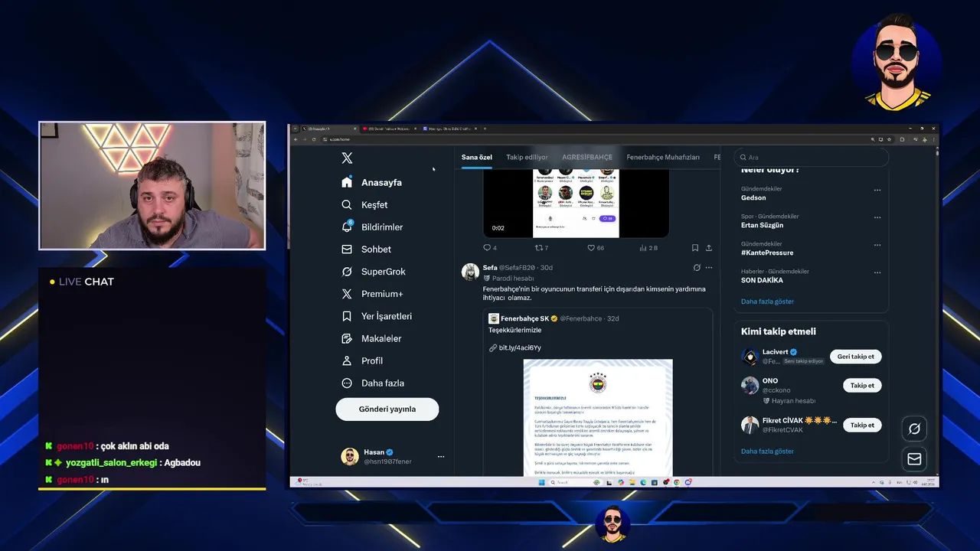Bookmark the video post
980x551 pixels.
(694, 248)
